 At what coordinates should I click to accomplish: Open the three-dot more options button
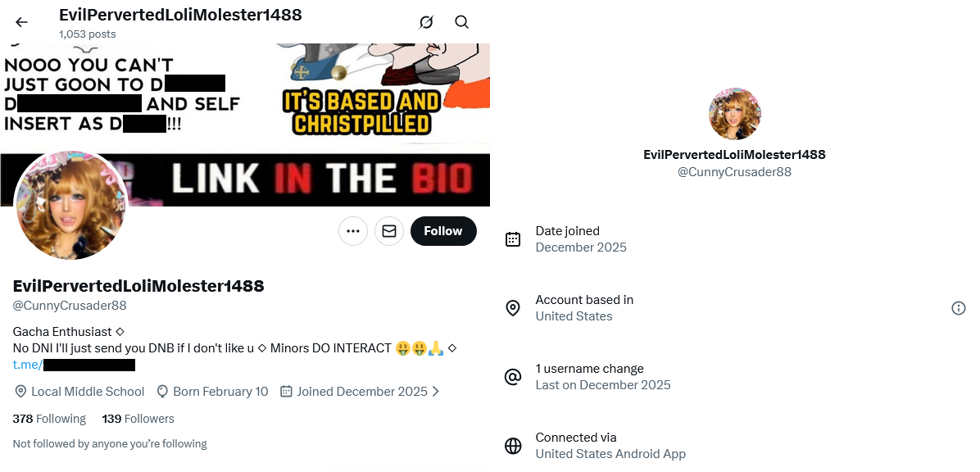353,231
